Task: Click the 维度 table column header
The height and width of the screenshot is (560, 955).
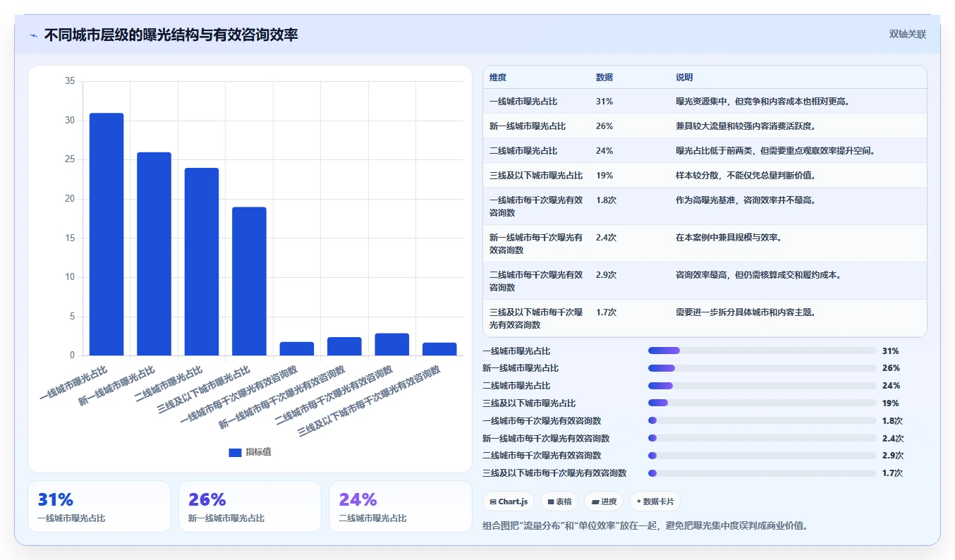Action: tap(498, 78)
